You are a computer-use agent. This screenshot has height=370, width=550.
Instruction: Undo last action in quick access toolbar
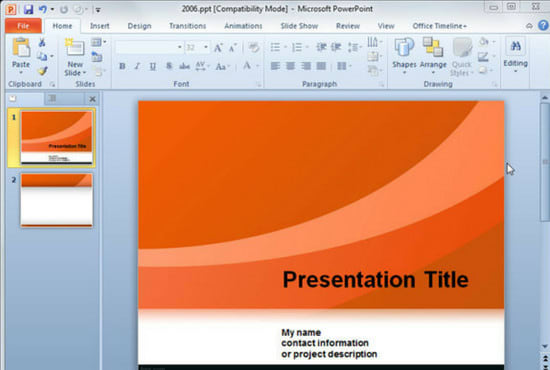click(43, 9)
